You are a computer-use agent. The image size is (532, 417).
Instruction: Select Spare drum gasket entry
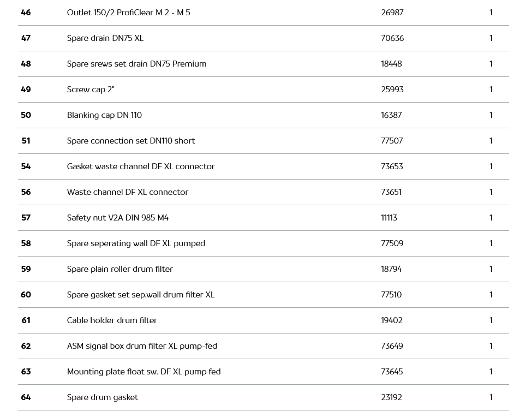[x=103, y=397]
